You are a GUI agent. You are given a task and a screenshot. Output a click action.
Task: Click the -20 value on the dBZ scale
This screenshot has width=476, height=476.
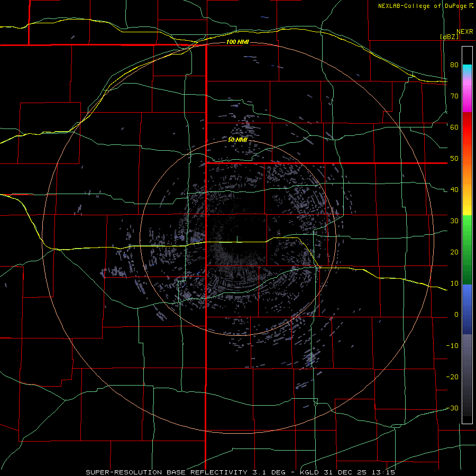click(x=452, y=377)
